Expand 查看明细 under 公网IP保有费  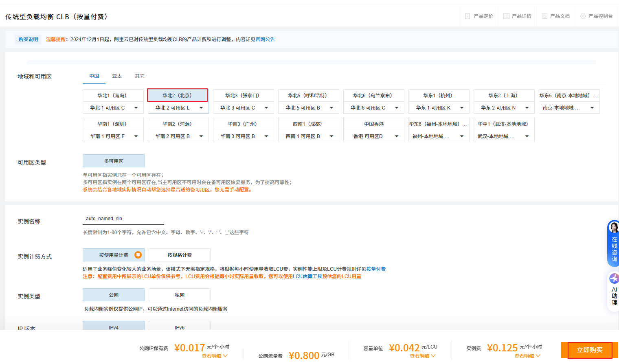click(215, 356)
